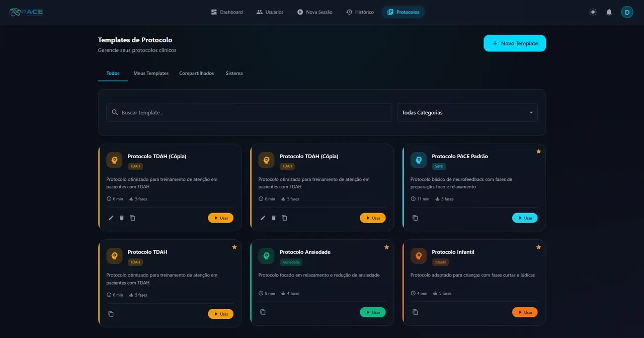Click the Protocolo Ansiedade head icon
This screenshot has width=644, height=338.
point(267,256)
